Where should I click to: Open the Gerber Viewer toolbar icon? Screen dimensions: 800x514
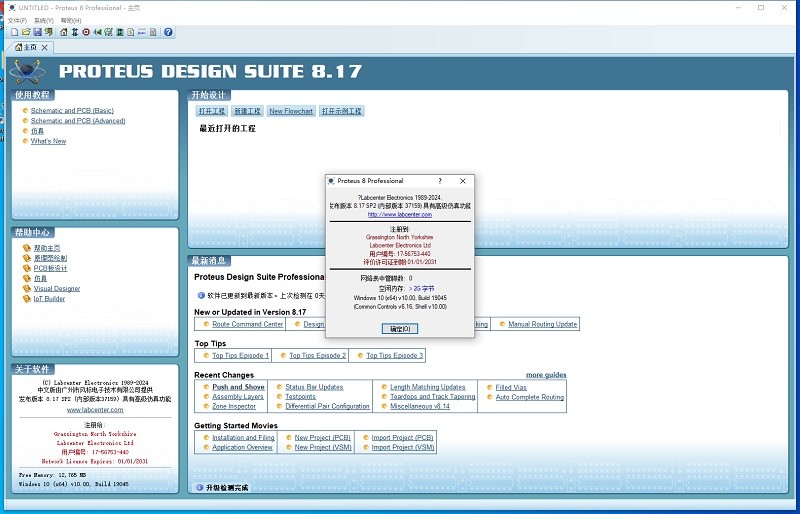coord(109,32)
